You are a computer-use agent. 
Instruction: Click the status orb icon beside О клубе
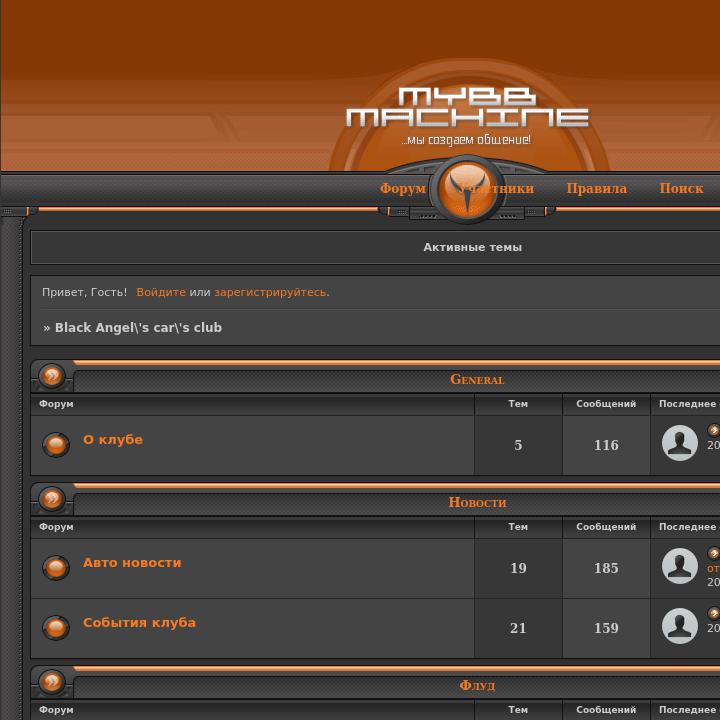point(56,444)
